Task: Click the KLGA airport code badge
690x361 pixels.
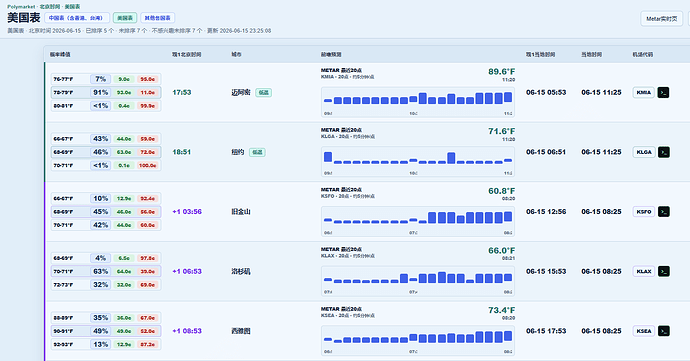Action: pyautogui.click(x=644, y=152)
